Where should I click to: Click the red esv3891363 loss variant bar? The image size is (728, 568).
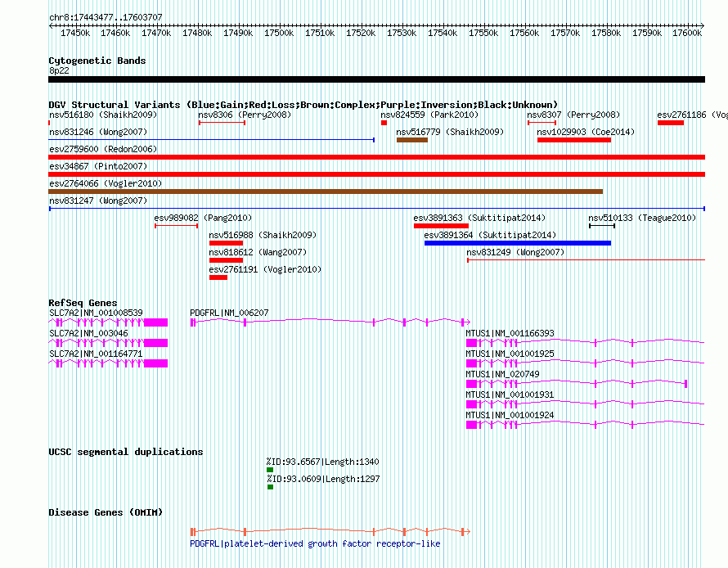click(441, 226)
